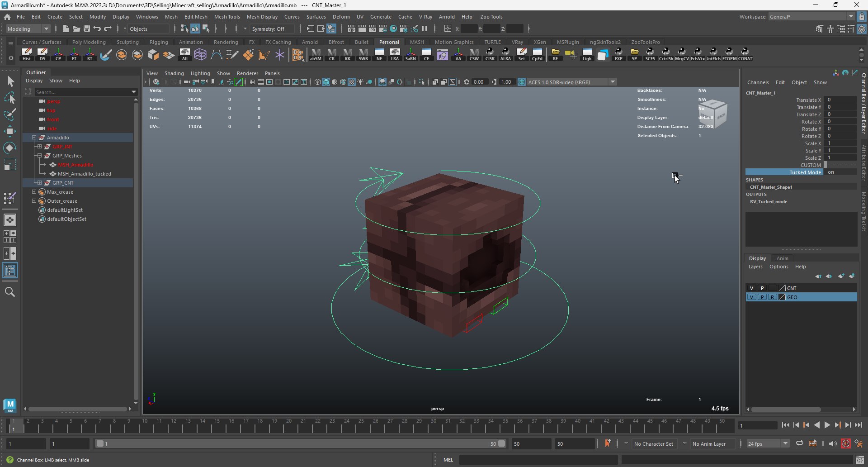The width and height of the screenshot is (868, 467).
Task: Click the MrgCV python shelf icon
Action: click(682, 54)
